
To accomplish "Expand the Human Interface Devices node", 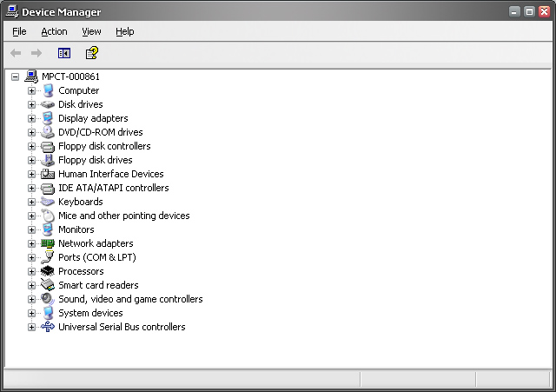I will point(31,174).
